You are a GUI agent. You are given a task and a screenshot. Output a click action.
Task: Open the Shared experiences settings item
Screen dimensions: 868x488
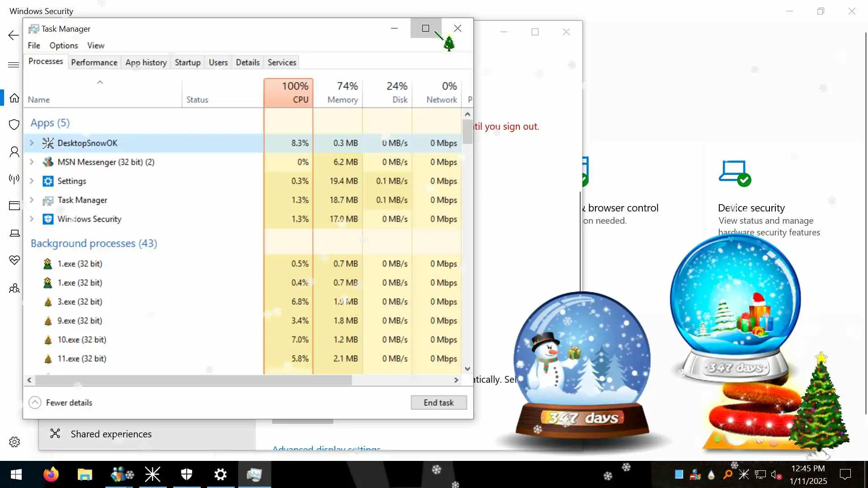(x=111, y=434)
